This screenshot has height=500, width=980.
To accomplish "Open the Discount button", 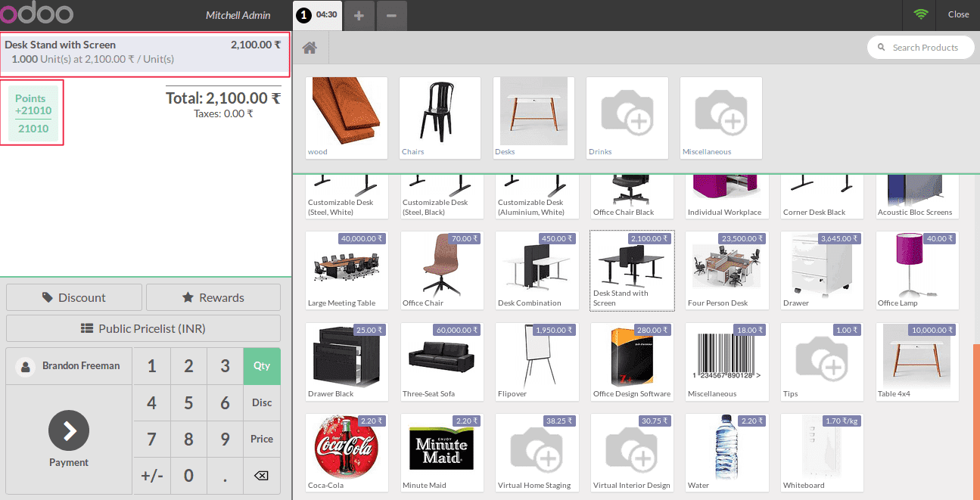I will tap(74, 297).
